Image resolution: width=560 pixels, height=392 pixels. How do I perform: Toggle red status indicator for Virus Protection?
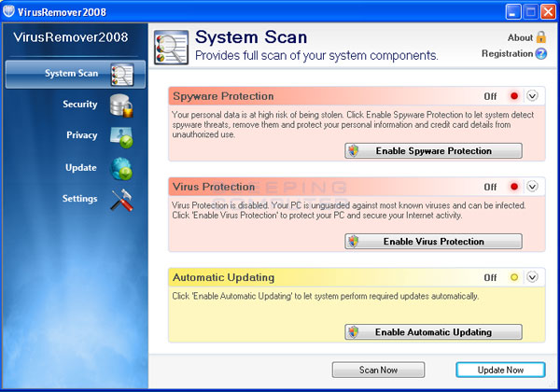pos(514,187)
